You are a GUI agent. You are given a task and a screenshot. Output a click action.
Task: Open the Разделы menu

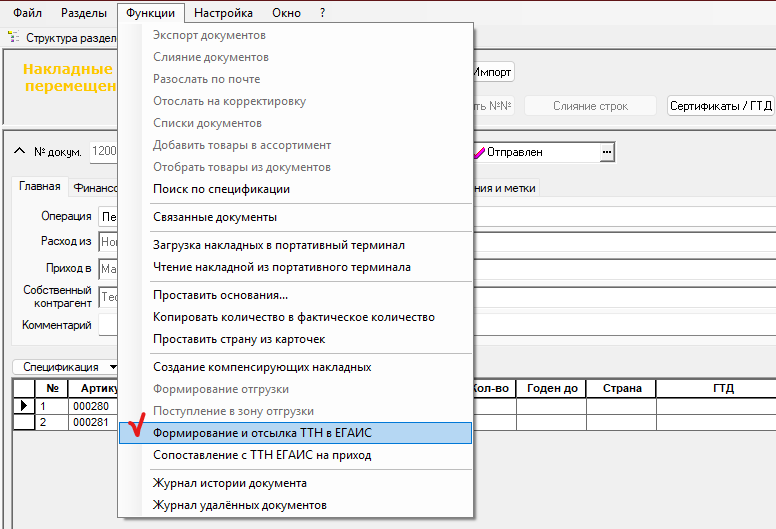84,13
